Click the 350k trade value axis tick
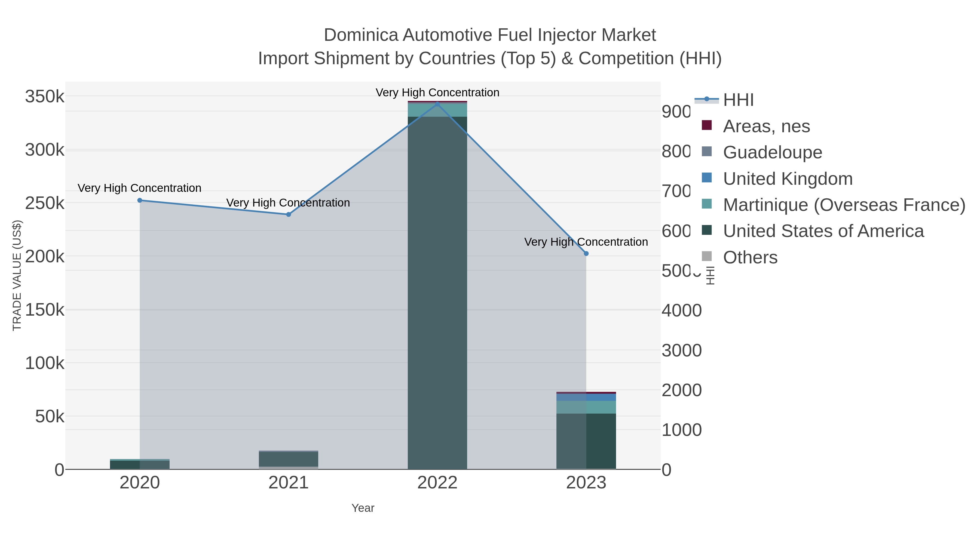This screenshot has height=551, width=980. tap(45, 97)
